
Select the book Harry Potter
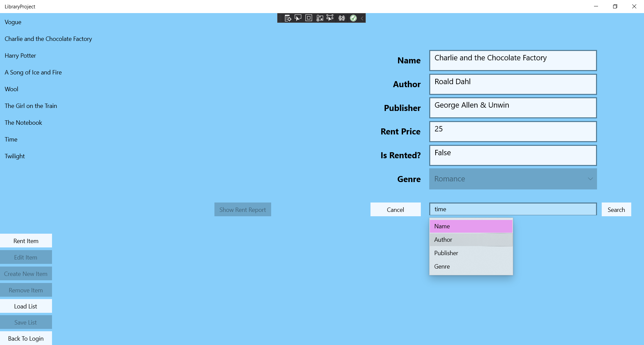(x=20, y=55)
